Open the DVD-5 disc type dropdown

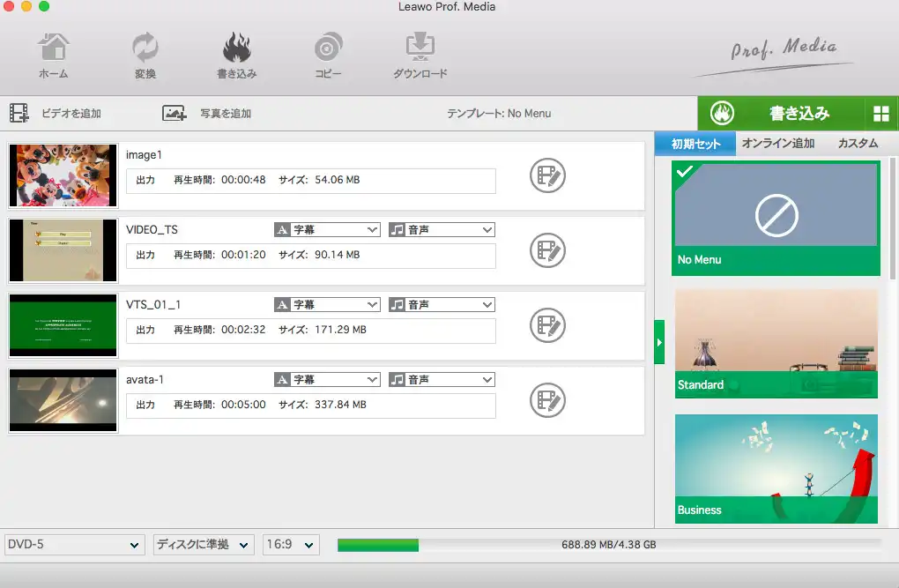74,544
